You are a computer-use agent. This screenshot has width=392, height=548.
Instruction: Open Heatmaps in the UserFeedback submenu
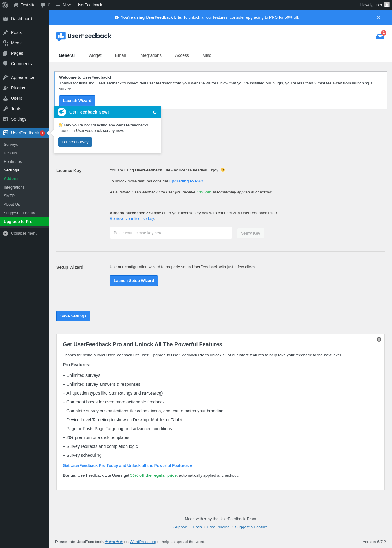point(13,162)
